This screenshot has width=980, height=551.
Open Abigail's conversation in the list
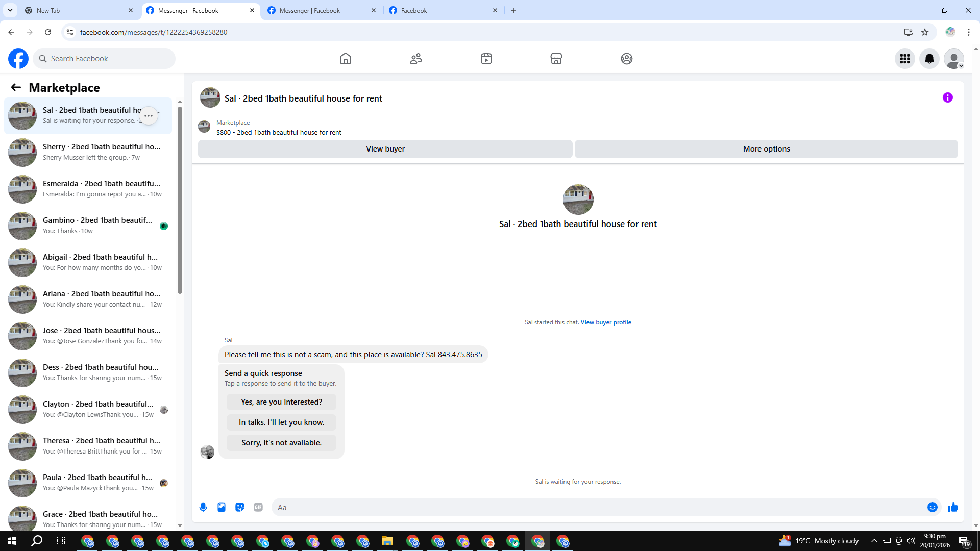[88, 263]
